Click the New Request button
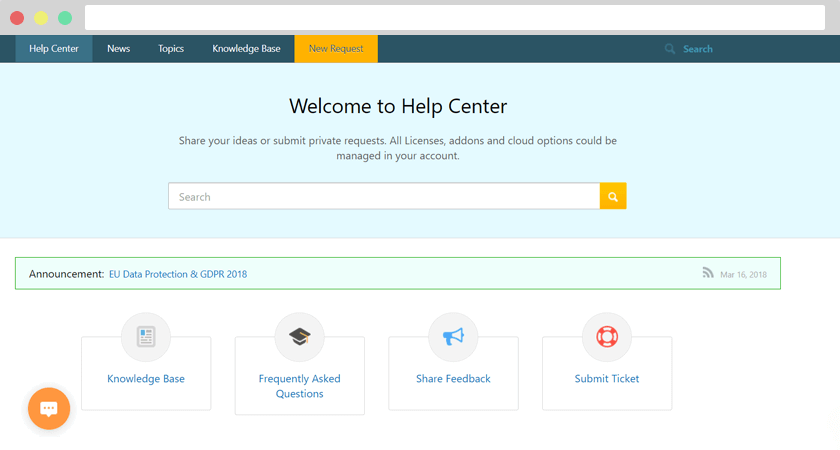Viewport: 840px width, 450px height. [336, 49]
